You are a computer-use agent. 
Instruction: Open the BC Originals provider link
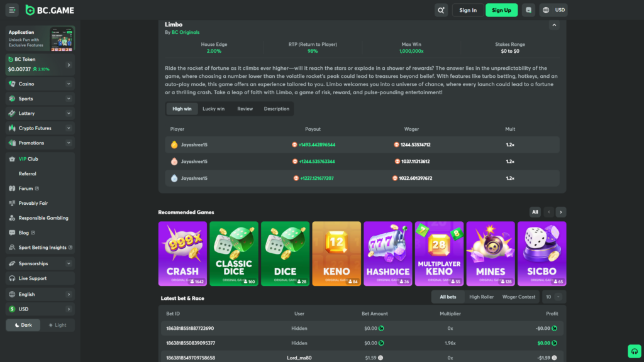(x=186, y=33)
